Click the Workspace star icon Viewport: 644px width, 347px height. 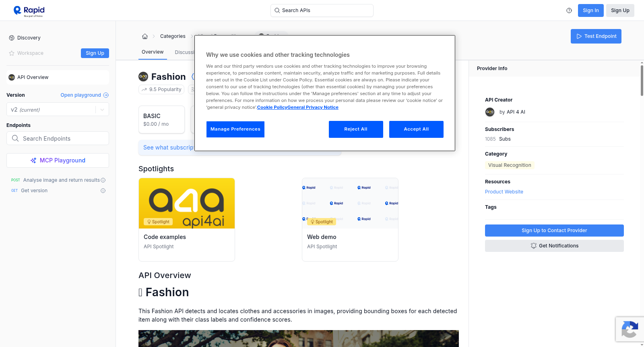tap(12, 53)
